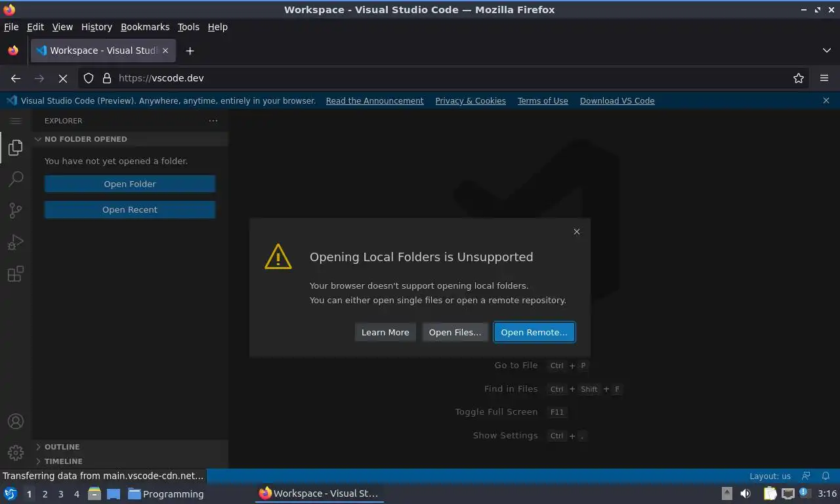This screenshot has height=504, width=840.
Task: Click the network tray icon
Action: [x=787, y=493]
